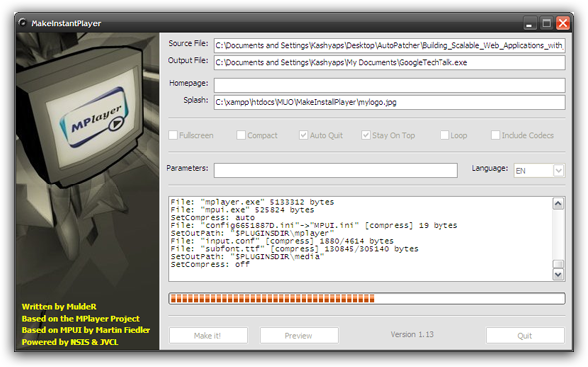588x367 pixels.
Task: Click the log scrollbar thumb
Action: [x=558, y=264]
